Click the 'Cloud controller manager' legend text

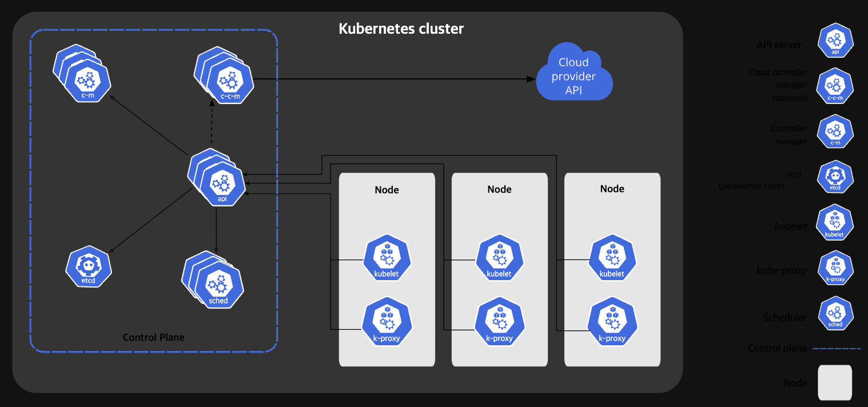[778, 79]
